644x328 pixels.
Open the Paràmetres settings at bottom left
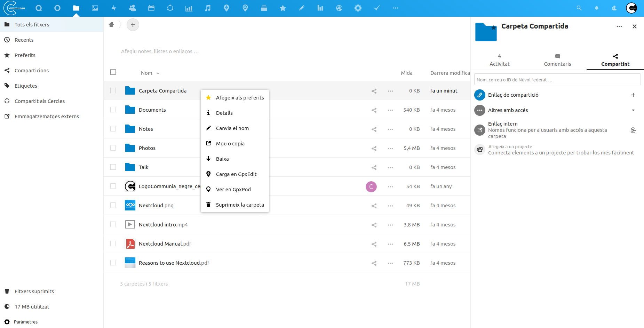point(51,322)
